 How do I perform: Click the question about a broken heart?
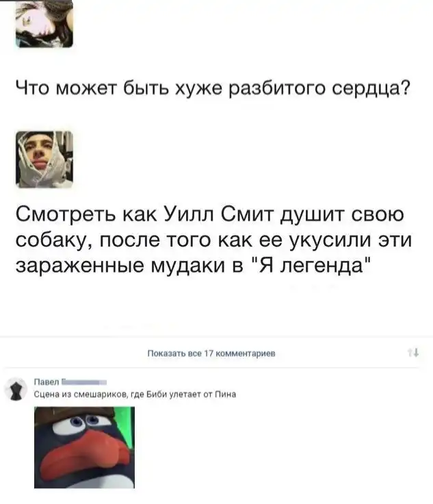213,88
